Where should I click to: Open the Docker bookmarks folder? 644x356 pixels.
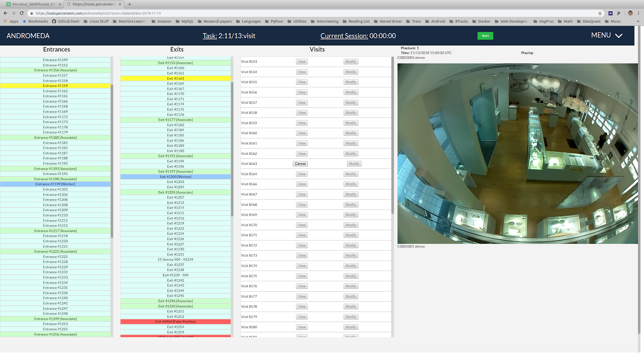pos(481,21)
